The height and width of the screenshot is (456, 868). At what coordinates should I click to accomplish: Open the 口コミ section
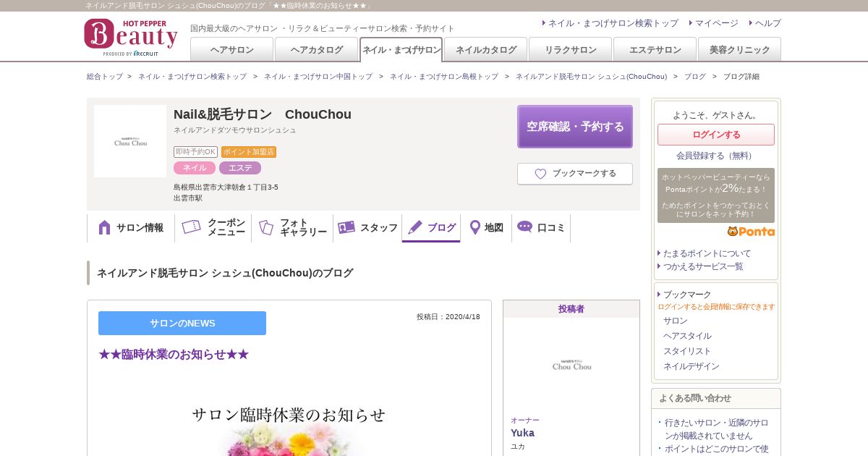pos(541,228)
